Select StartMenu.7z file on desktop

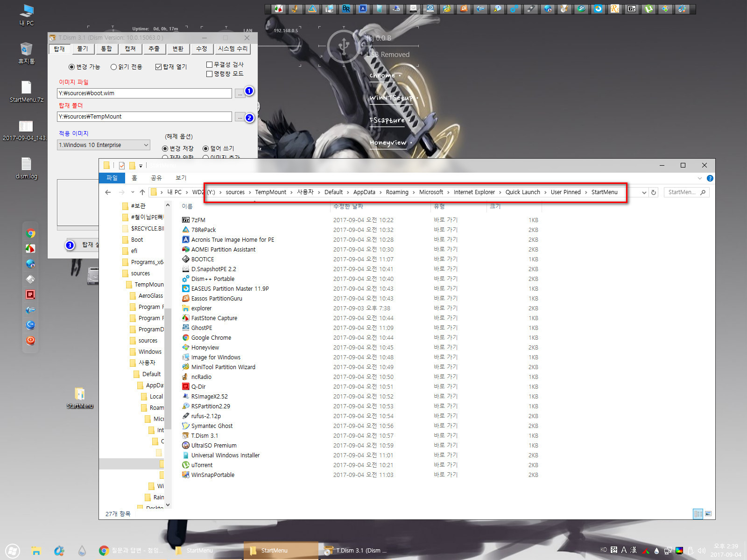pos(26,91)
